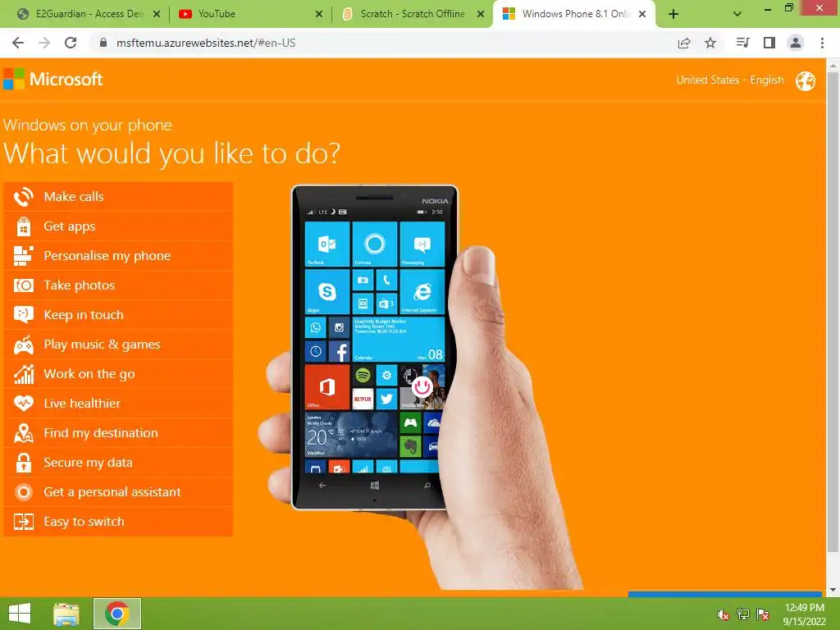Viewport: 840px width, 630px height.
Task: Open the Chrome profile avatar menu
Action: (x=796, y=43)
